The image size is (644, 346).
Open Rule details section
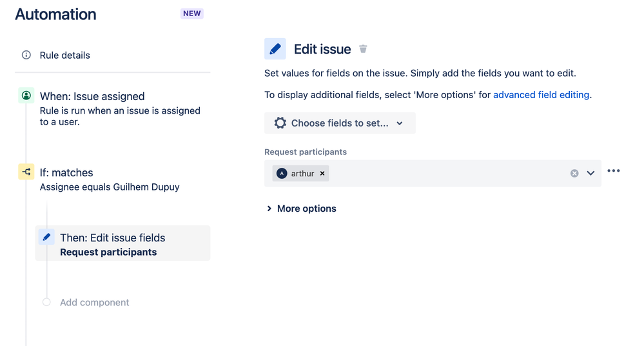pos(65,55)
